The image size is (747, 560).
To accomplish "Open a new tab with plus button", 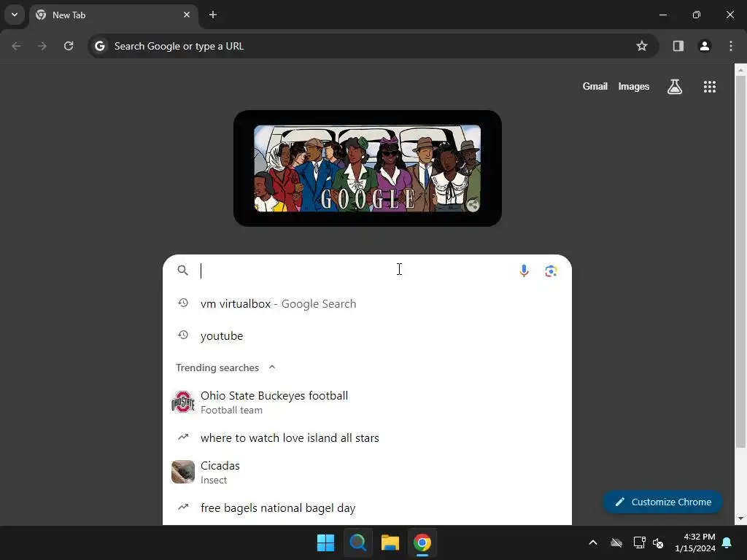I will pyautogui.click(x=213, y=15).
